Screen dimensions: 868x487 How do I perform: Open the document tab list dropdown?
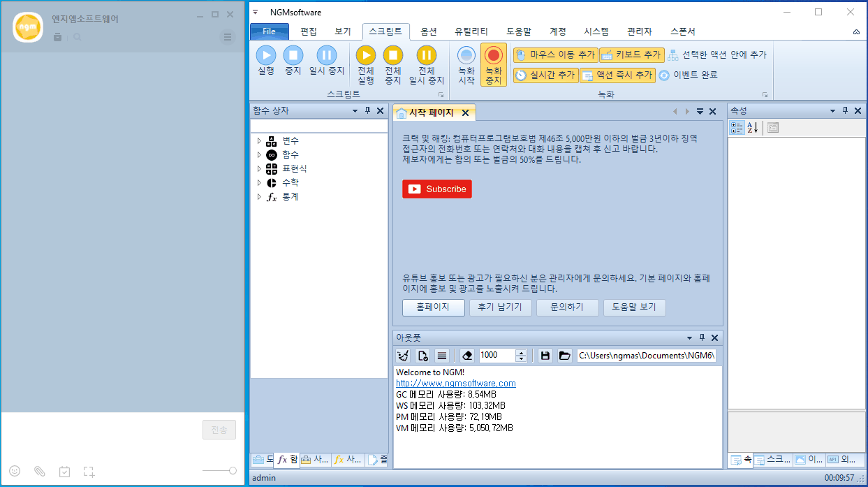(700, 112)
